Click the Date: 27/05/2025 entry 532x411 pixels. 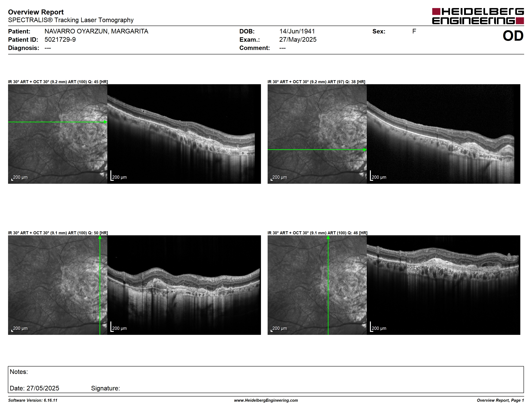(34, 388)
